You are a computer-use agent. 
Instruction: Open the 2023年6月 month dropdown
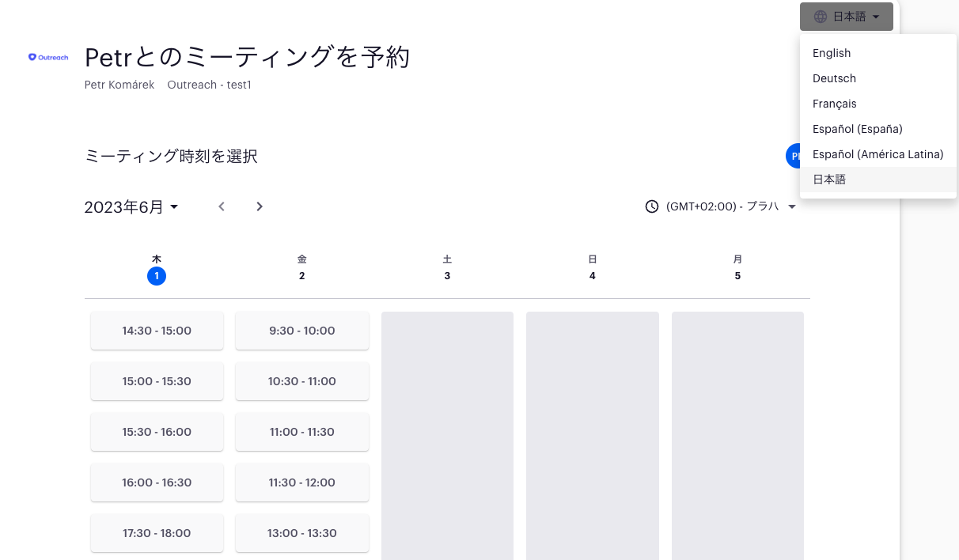tap(131, 206)
